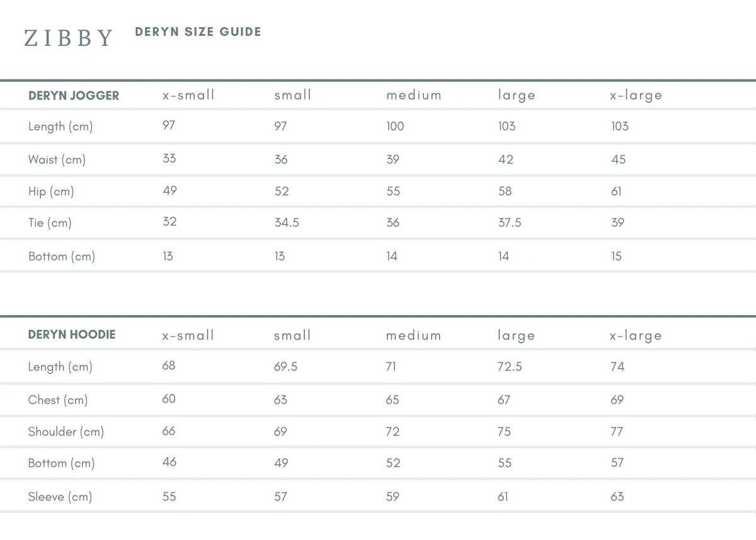The height and width of the screenshot is (540, 756).
Task: Select the DERYN JOGGER table header
Action: tap(74, 96)
